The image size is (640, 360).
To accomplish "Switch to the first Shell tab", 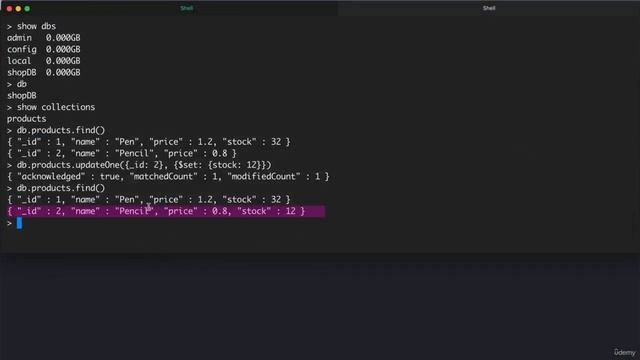I will 187,8.
